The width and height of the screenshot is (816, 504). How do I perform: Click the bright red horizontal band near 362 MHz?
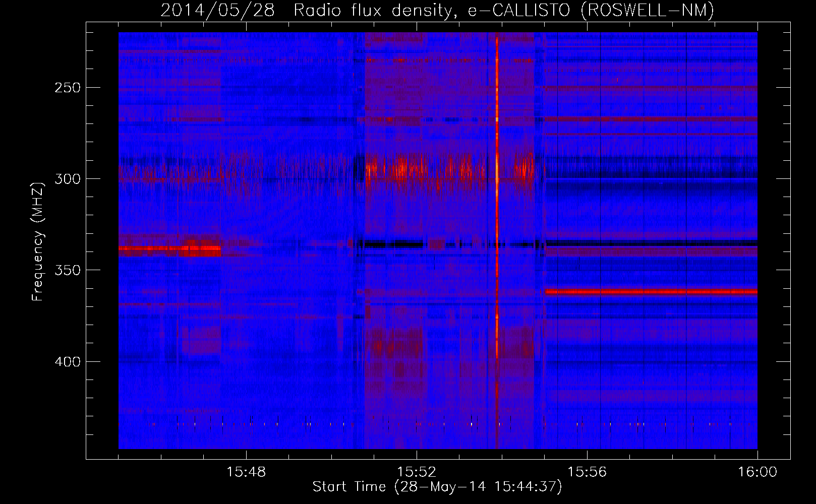point(651,292)
